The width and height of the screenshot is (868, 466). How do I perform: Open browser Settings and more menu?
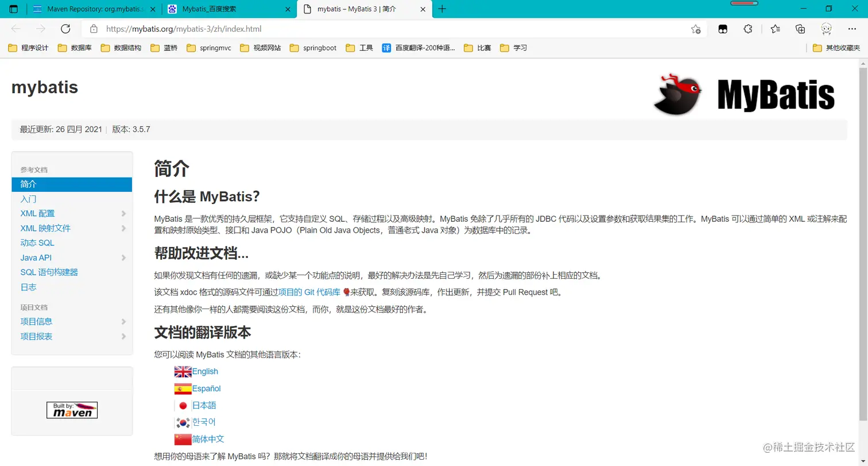pos(852,29)
